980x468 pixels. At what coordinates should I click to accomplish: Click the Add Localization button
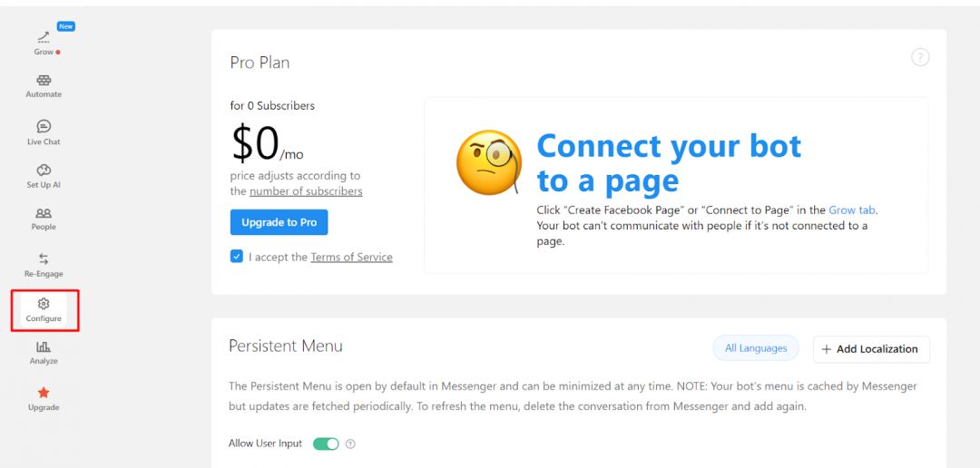869,349
